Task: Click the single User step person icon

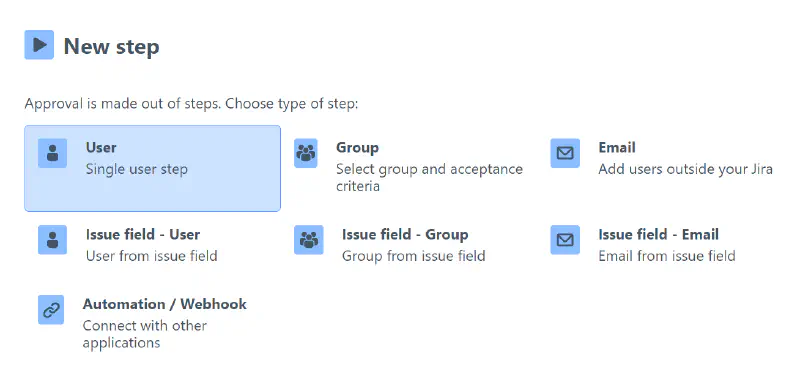Action: point(53,153)
